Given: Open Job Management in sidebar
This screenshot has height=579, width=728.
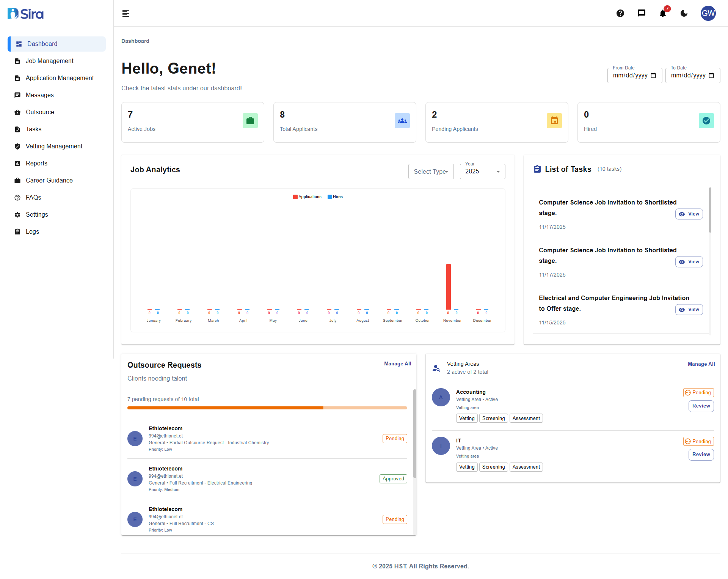Looking at the screenshot, I should (x=50, y=61).
